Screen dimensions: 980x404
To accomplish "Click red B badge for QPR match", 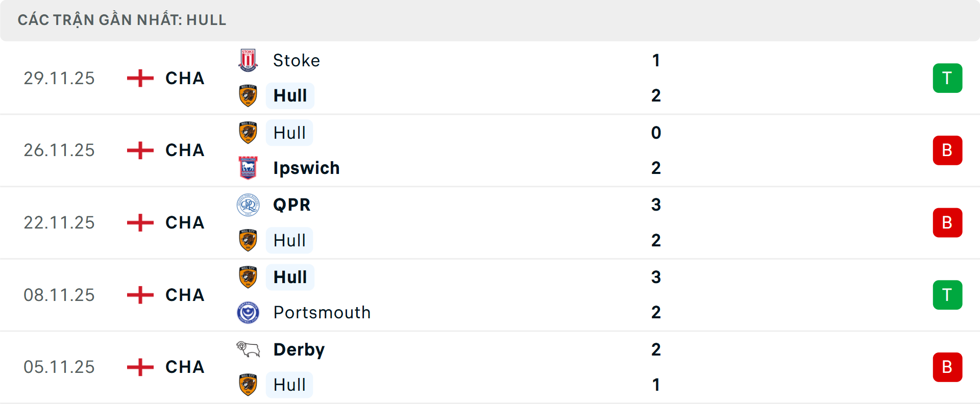I will point(947,223).
